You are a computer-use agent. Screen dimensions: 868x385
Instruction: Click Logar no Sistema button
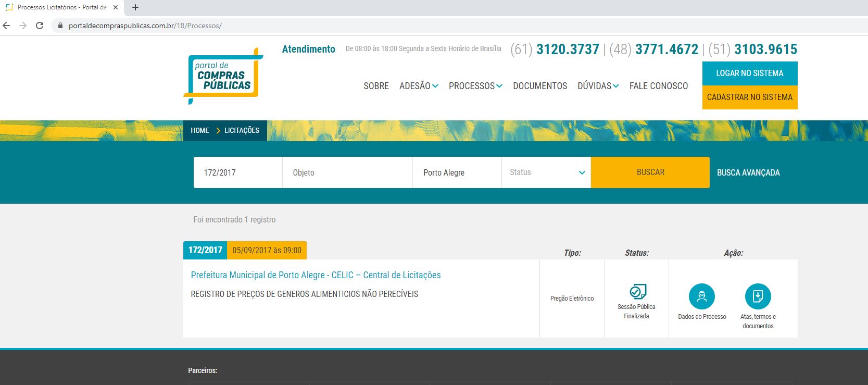click(x=749, y=73)
